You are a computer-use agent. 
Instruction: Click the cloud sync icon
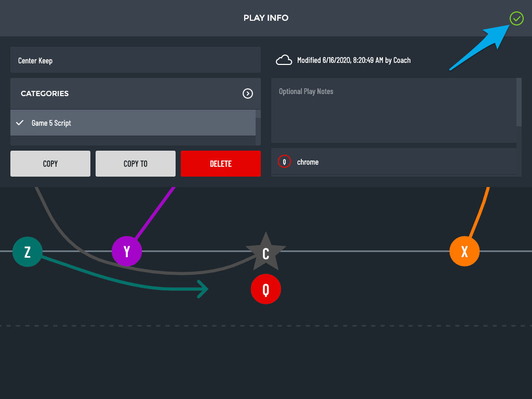(x=284, y=60)
